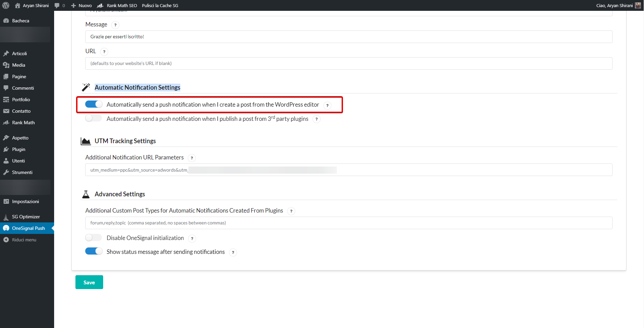Viewport: 644px width, 328px height.
Task: Show help for URL field
Action: [104, 52]
